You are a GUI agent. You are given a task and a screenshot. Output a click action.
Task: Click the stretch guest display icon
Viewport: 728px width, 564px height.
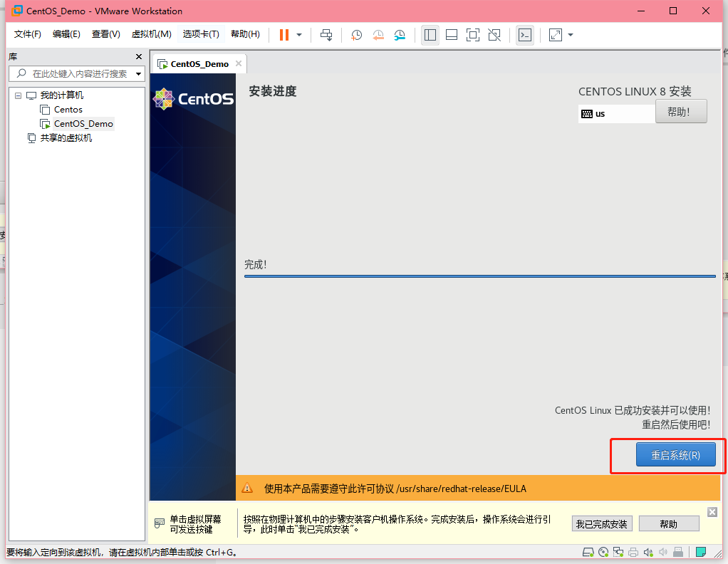click(x=556, y=35)
